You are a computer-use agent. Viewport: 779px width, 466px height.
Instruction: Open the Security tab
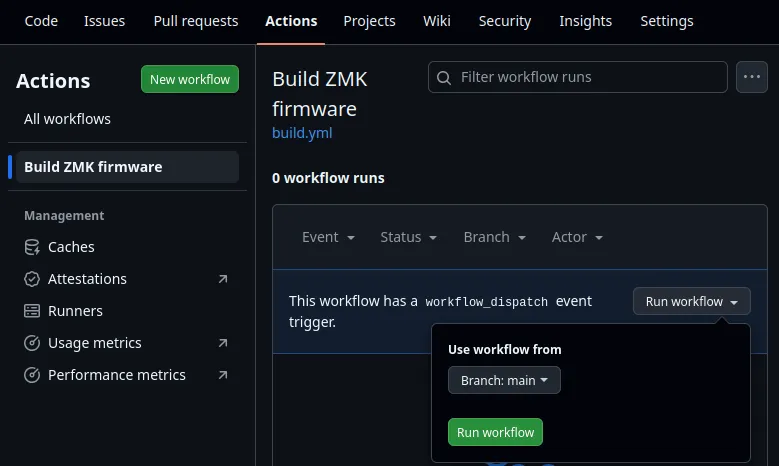[505, 21]
